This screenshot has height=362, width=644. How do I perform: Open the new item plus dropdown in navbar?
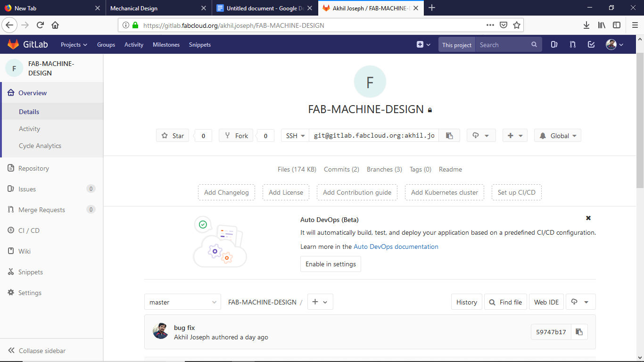point(424,45)
